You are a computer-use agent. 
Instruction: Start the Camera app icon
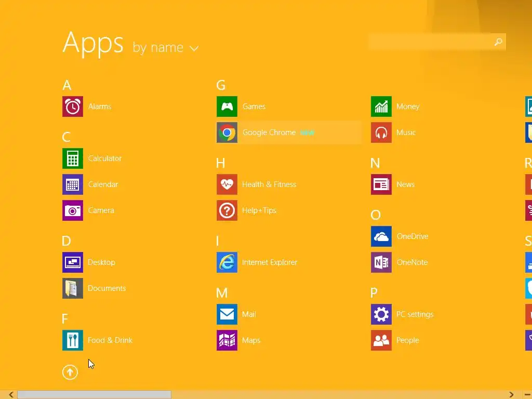pos(73,210)
